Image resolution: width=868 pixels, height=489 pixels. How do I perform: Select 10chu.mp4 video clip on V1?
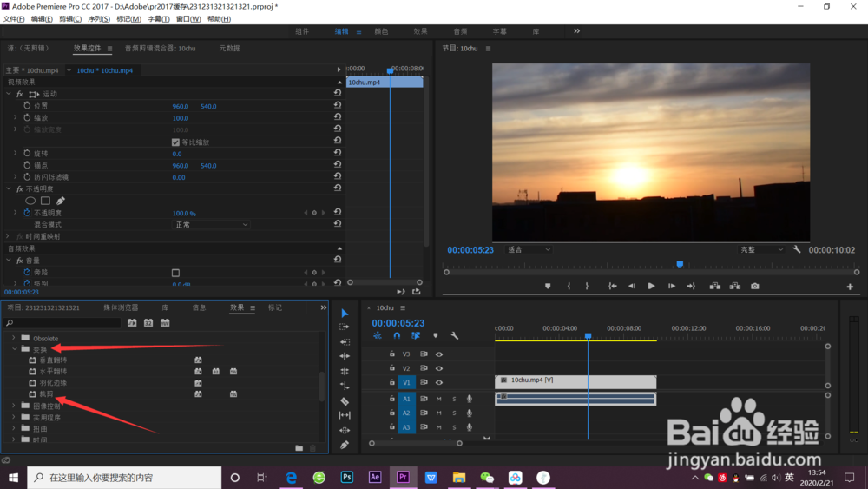point(575,381)
